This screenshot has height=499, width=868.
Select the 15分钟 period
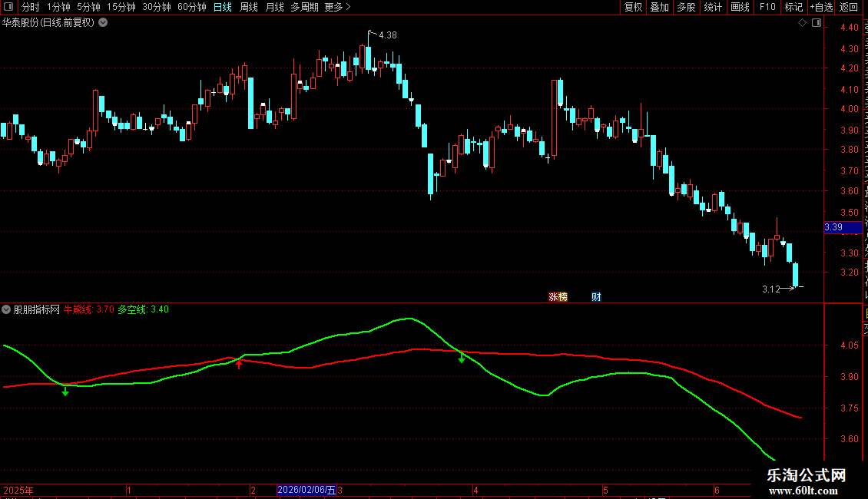121,7
